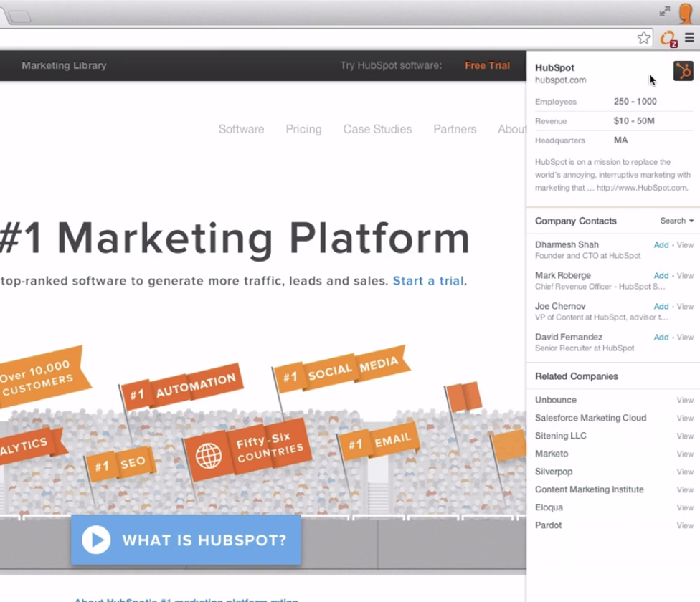Add Joe Chernov as a contact

pyautogui.click(x=661, y=306)
